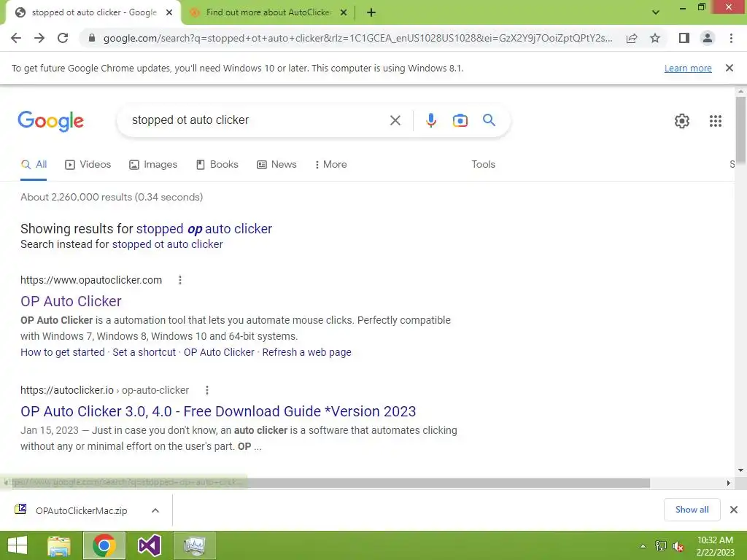Image resolution: width=747 pixels, height=560 pixels.
Task: Show hidden system tray icons
Action: tap(643, 545)
